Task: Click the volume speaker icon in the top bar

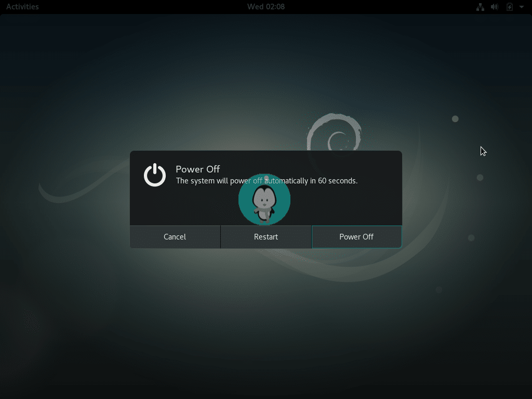Action: [494, 7]
